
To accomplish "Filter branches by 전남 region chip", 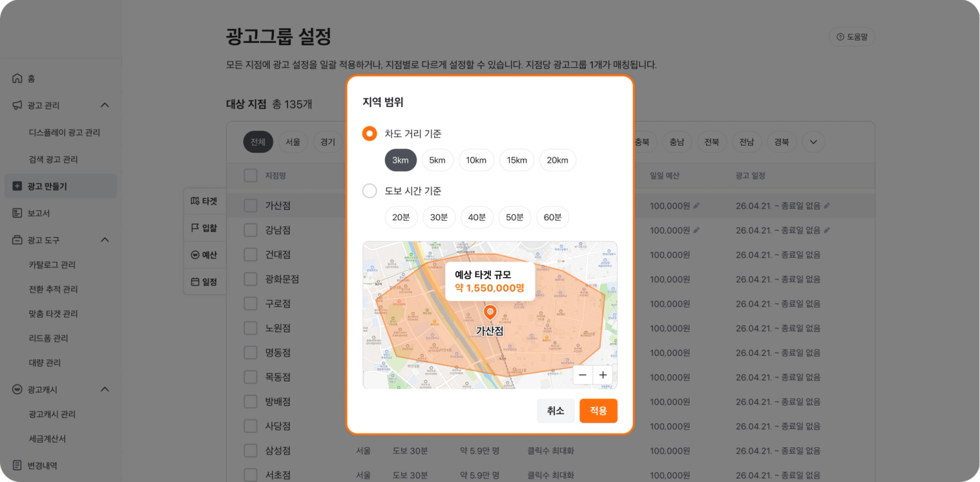I will coord(747,142).
